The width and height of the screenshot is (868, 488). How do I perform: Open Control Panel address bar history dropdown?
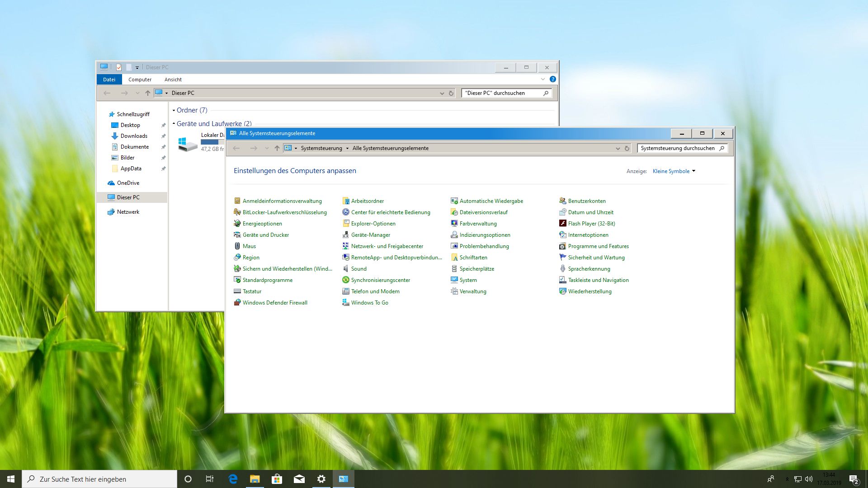(x=618, y=148)
